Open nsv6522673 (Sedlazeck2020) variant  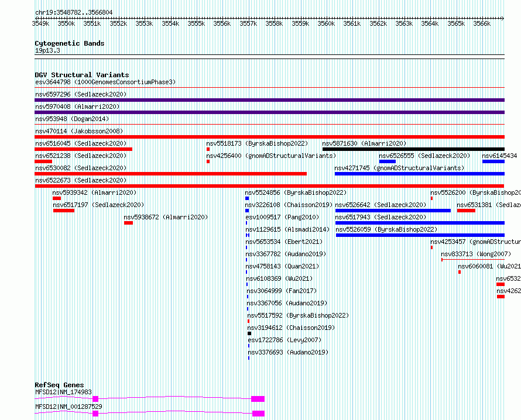click(x=81, y=180)
